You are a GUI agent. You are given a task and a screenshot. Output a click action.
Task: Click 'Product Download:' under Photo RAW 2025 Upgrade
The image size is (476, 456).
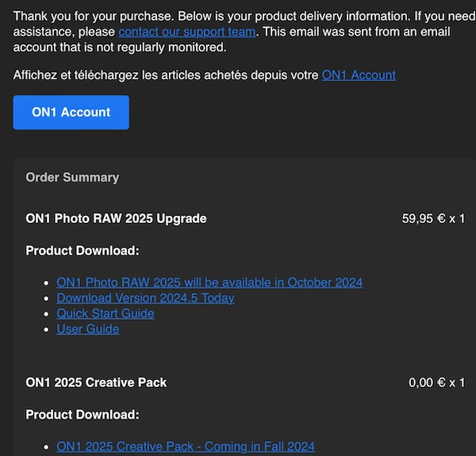click(x=83, y=251)
